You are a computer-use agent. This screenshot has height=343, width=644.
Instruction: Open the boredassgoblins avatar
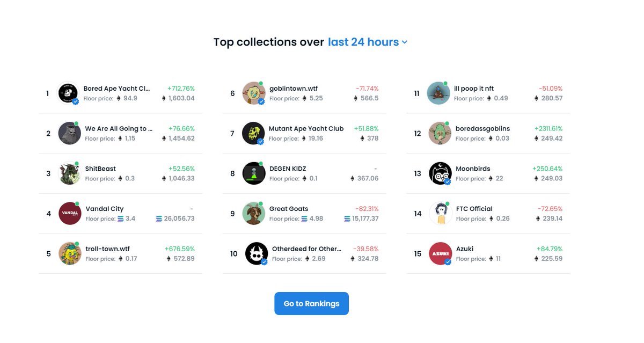(440, 133)
